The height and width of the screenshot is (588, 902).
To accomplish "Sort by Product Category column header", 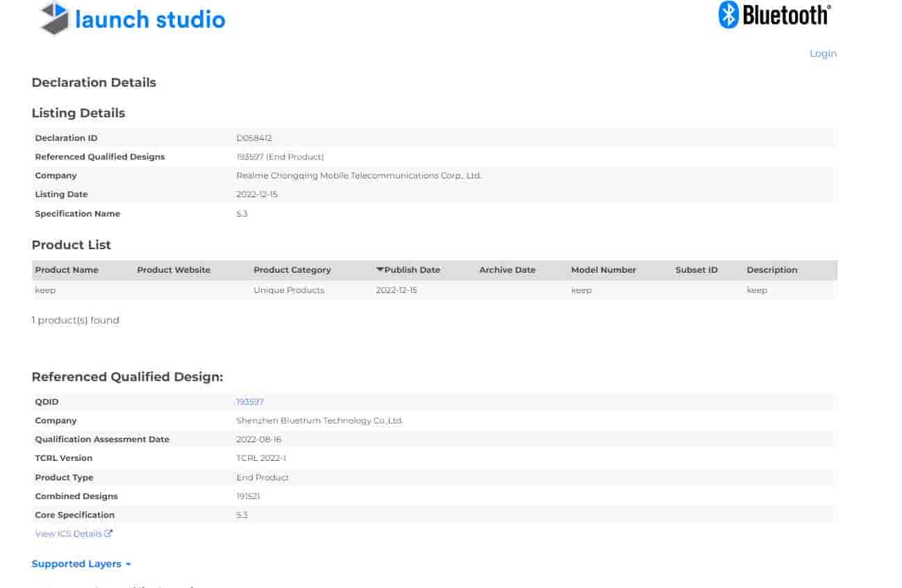I will point(292,269).
